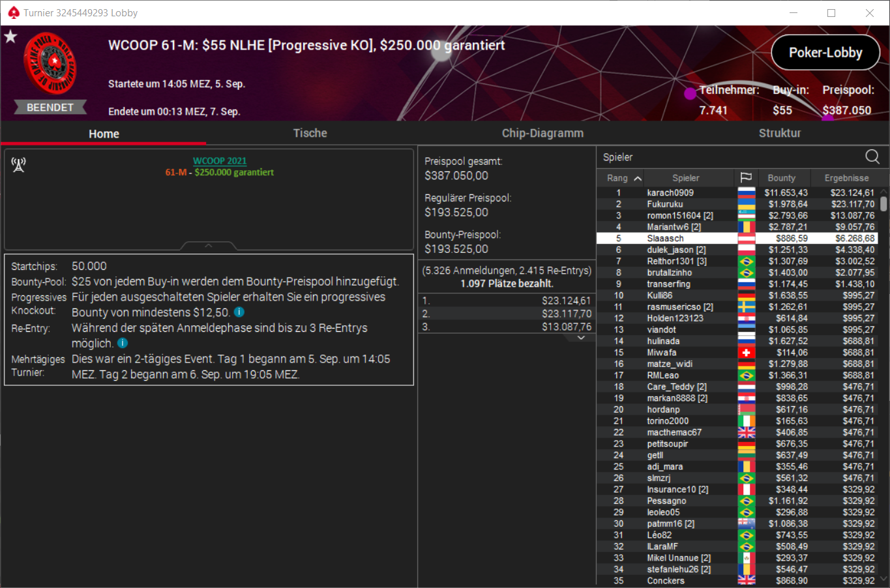Click the flag icon for rasmusericso [2]
The width and height of the screenshot is (890, 588).
coord(747,307)
